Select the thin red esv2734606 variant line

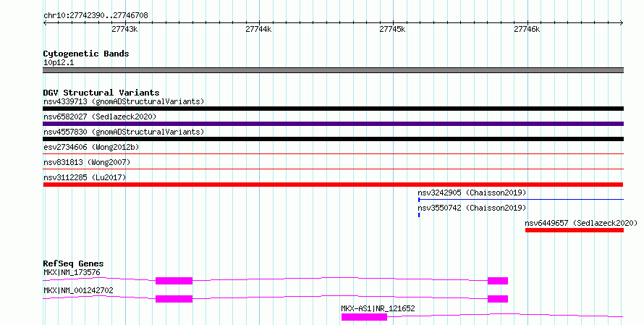click(x=333, y=153)
